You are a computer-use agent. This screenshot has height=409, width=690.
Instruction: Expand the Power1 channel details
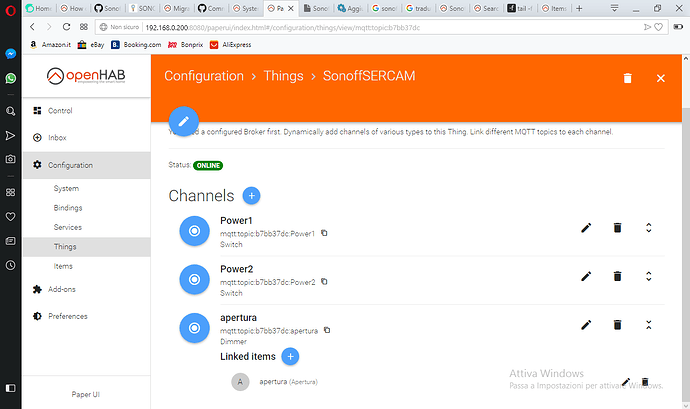tap(649, 228)
